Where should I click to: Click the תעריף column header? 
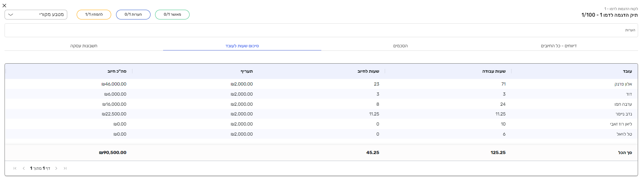pos(247,71)
